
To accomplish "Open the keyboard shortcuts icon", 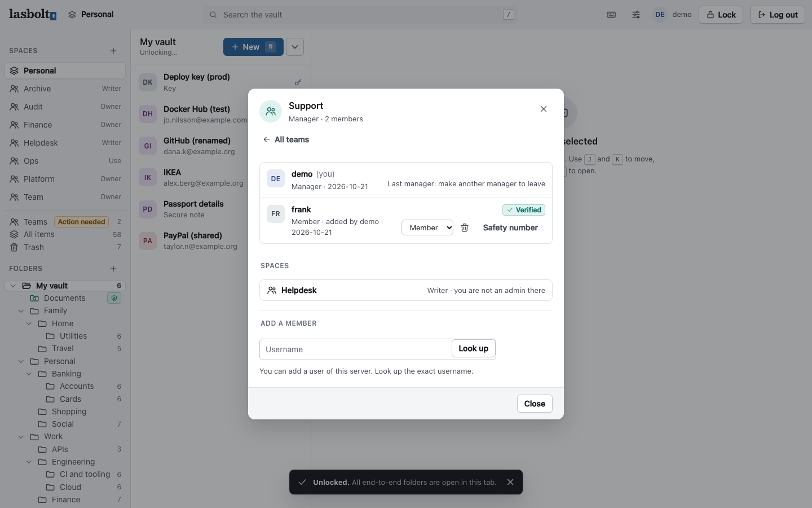I will pos(611,15).
